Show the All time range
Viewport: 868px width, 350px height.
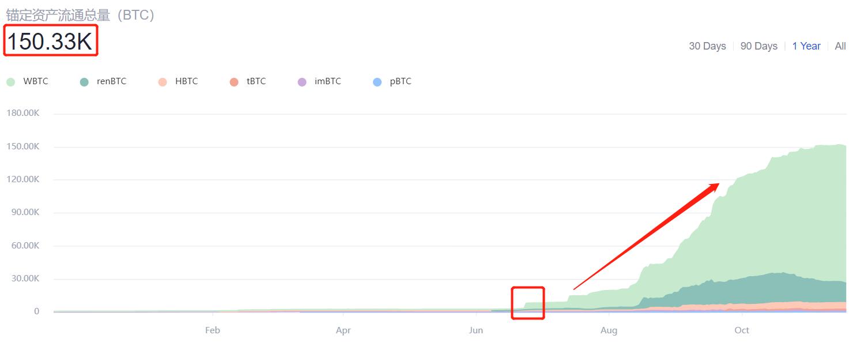pyautogui.click(x=840, y=46)
